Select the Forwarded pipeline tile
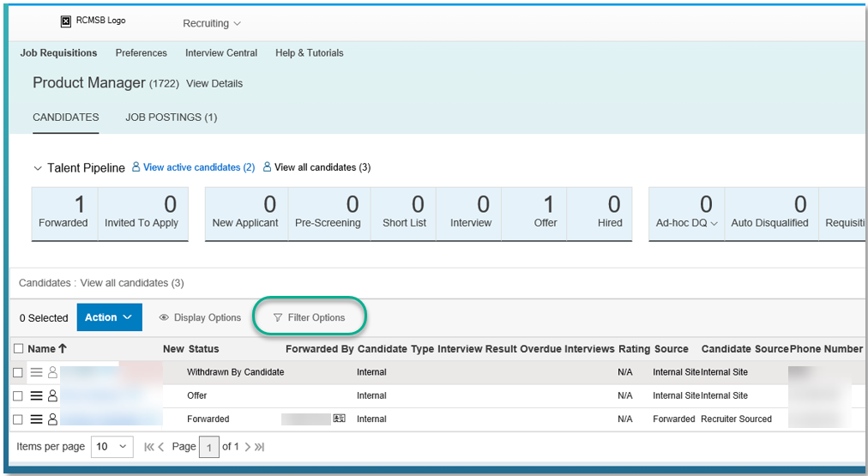 click(64, 214)
